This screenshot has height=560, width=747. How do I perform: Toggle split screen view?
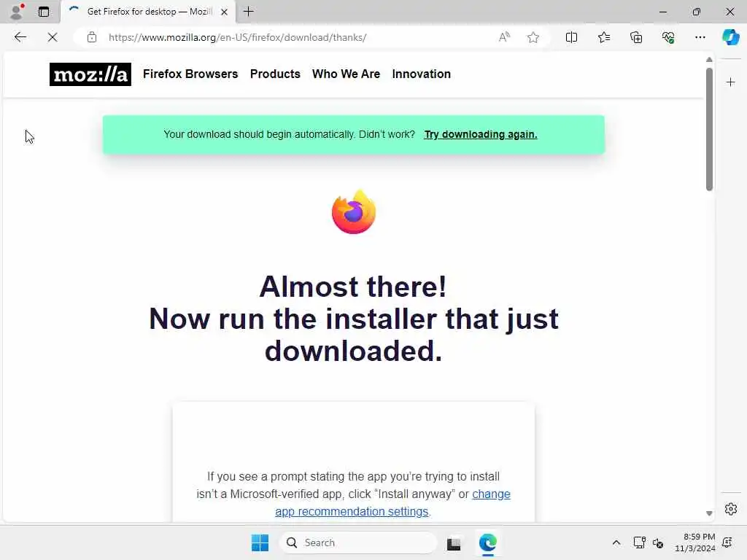click(x=571, y=37)
